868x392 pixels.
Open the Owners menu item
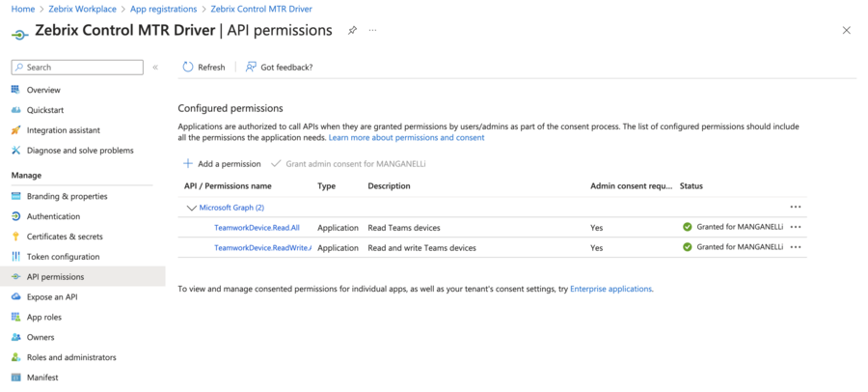pyautogui.click(x=41, y=337)
